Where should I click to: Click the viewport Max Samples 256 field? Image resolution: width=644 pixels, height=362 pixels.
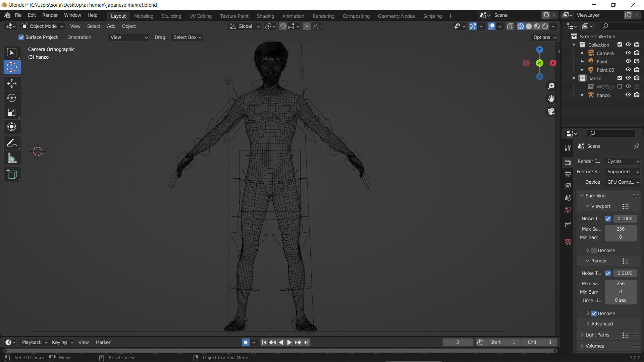click(621, 229)
